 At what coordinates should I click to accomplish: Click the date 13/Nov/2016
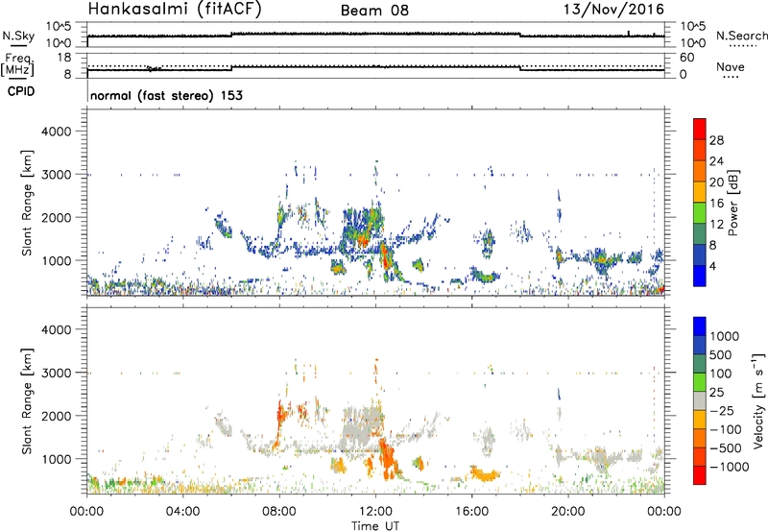[x=613, y=9]
